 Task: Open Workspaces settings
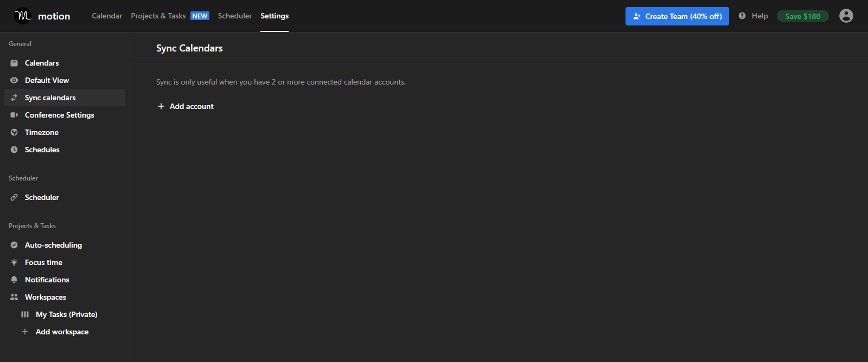point(65,297)
